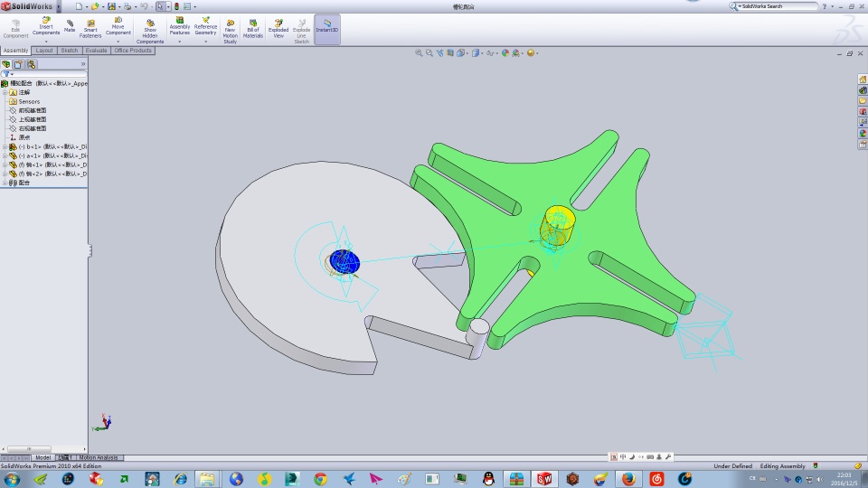Expand Reference Geometry dropdown arrow
This screenshot has width=868, height=488.
pyautogui.click(x=205, y=42)
